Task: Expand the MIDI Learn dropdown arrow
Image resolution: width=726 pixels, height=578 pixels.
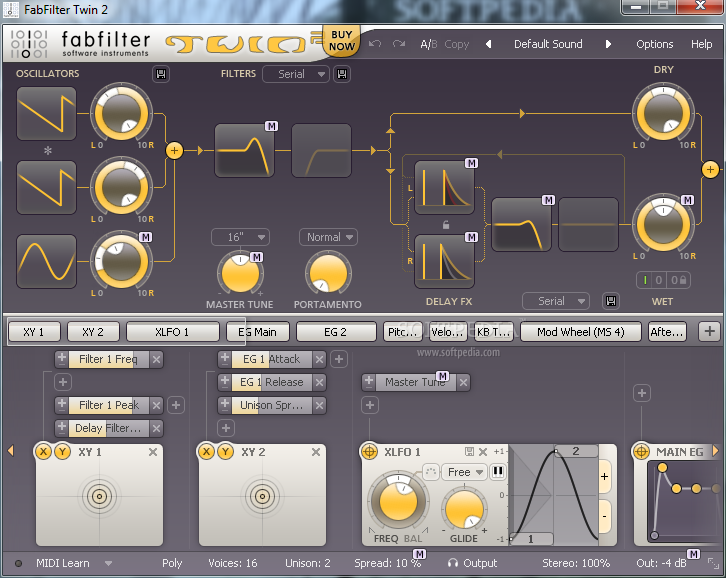Action: (108, 564)
